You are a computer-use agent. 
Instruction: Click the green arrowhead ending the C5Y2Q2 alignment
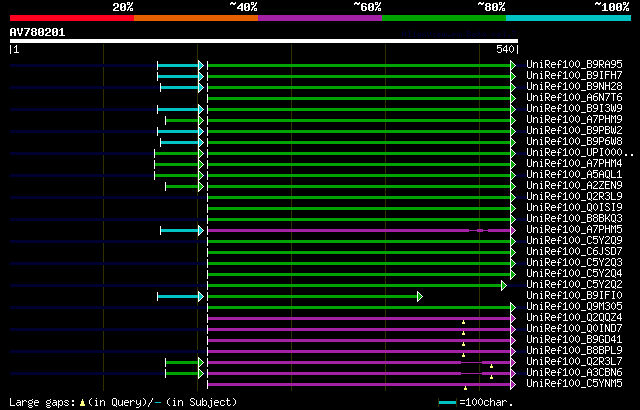504,286
